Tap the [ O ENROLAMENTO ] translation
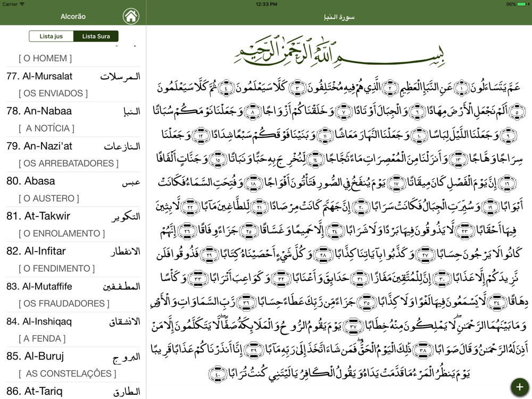The height and width of the screenshot is (399, 532). pos(62,234)
